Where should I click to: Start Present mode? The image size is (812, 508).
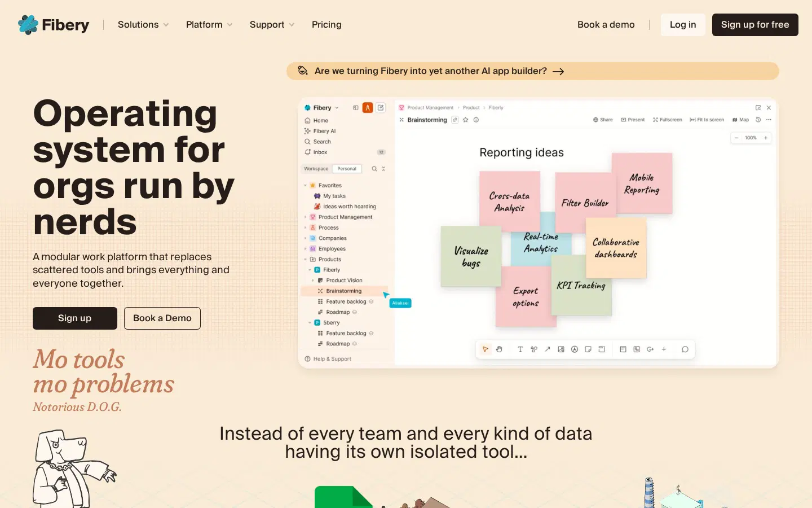click(x=633, y=120)
